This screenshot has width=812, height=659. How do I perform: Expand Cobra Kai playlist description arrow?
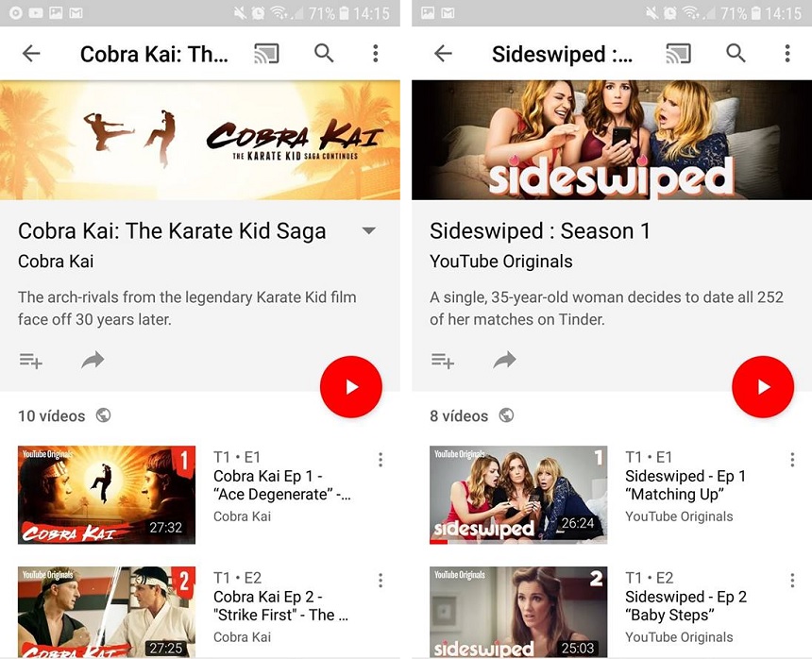pos(369,231)
